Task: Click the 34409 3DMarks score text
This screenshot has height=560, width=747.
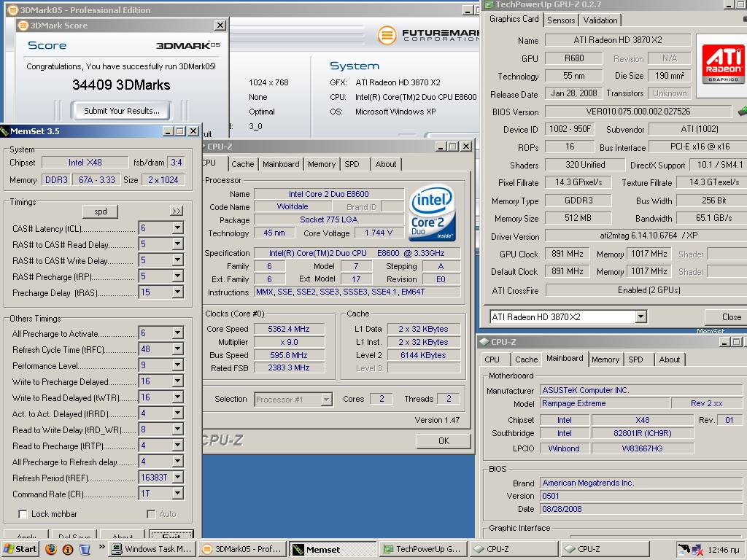Action: [x=121, y=85]
